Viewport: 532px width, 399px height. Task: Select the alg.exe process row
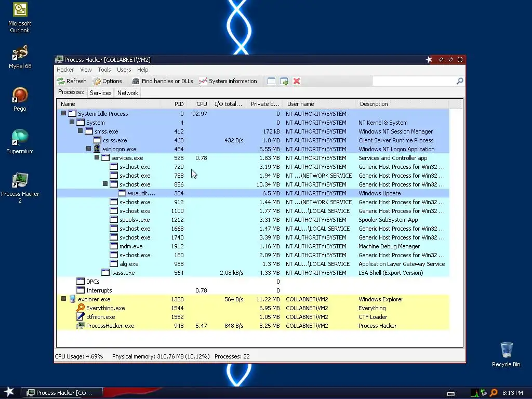(x=253, y=263)
